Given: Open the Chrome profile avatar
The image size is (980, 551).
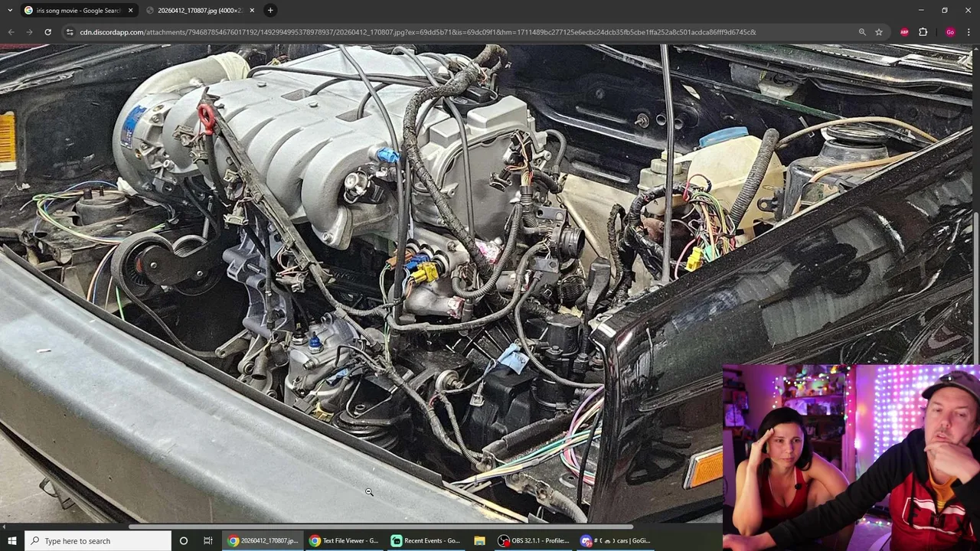Looking at the screenshot, I should coord(950,32).
